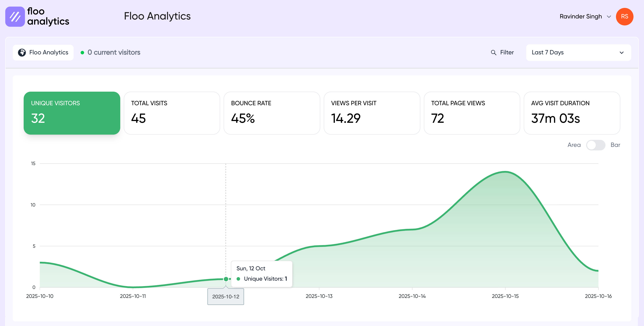644x326 pixels.
Task: Click the globe icon beside Floo Analytics
Action: pyautogui.click(x=22, y=53)
